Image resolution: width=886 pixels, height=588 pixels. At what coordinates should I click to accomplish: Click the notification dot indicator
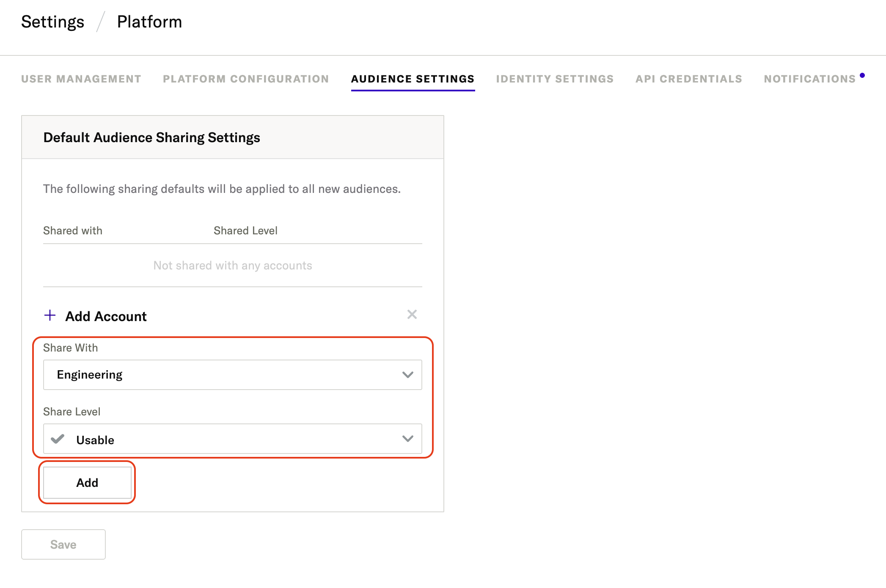[862, 76]
